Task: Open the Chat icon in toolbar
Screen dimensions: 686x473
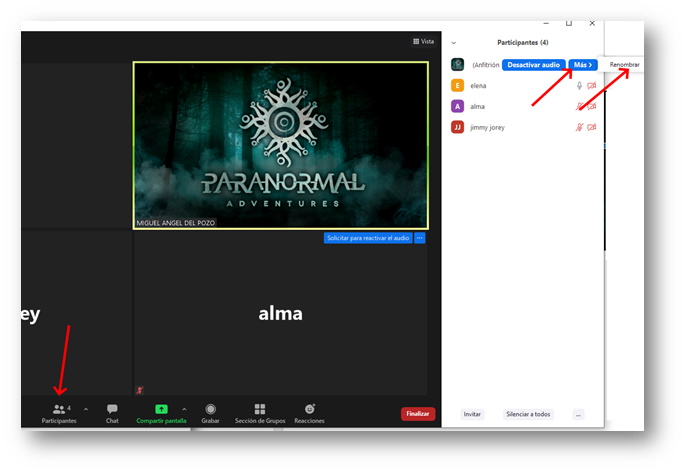Action: point(112,410)
